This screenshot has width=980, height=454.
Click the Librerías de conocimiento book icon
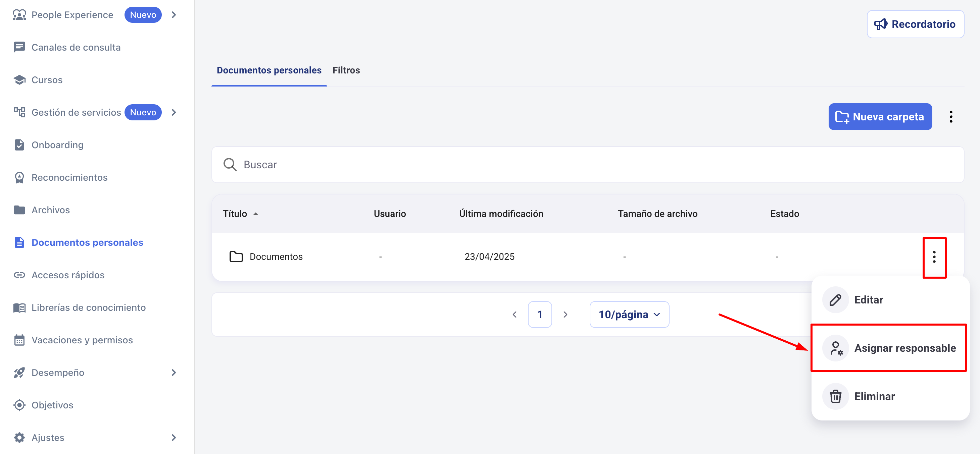(19, 307)
